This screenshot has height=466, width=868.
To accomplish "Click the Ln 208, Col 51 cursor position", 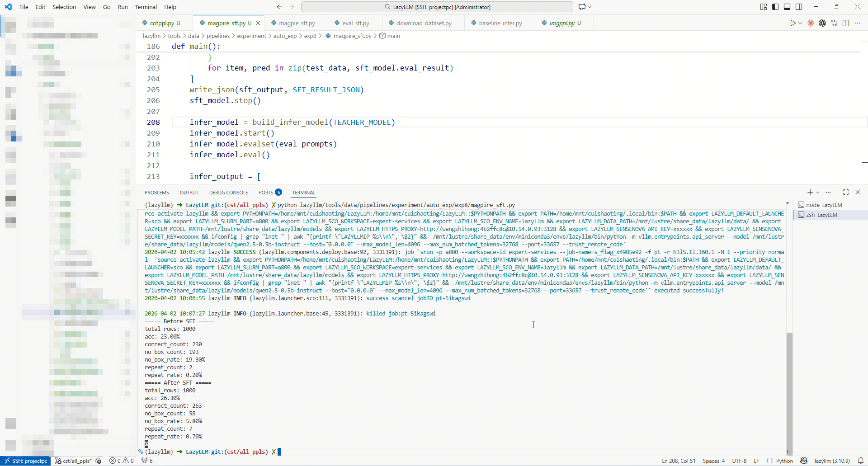I will point(679,461).
